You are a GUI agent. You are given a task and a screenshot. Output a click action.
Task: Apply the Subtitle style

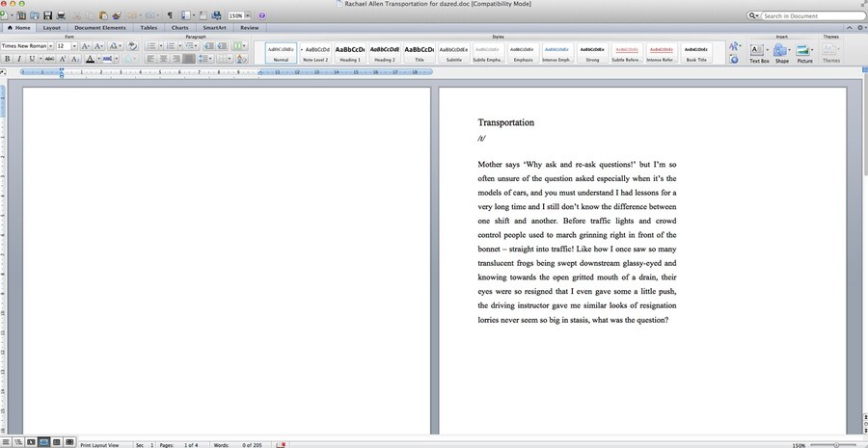(x=454, y=53)
